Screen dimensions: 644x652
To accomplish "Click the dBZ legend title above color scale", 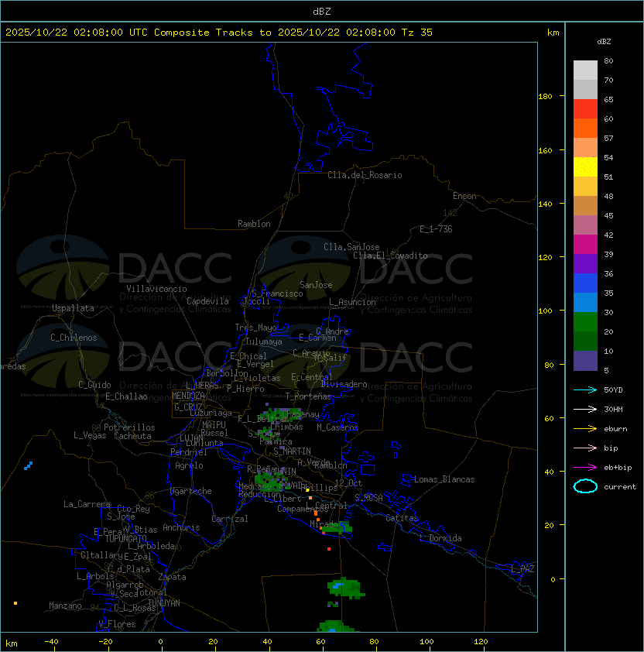I will [x=604, y=42].
